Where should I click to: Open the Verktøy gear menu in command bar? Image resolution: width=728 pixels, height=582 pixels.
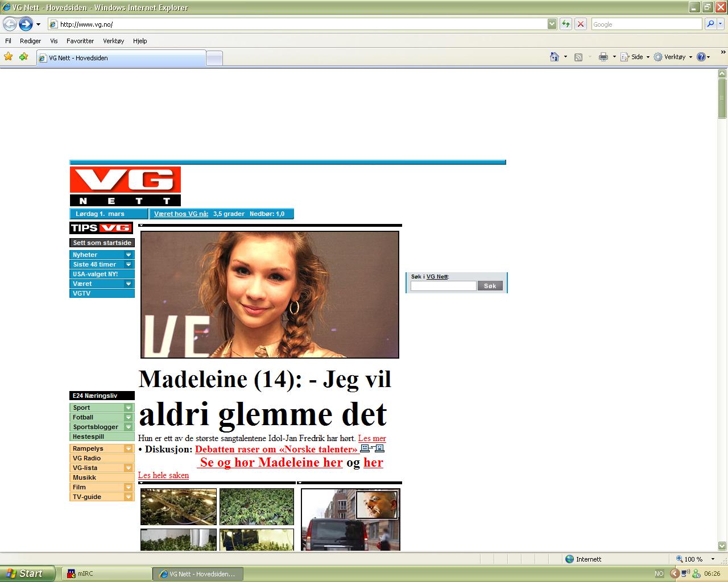[x=673, y=57]
